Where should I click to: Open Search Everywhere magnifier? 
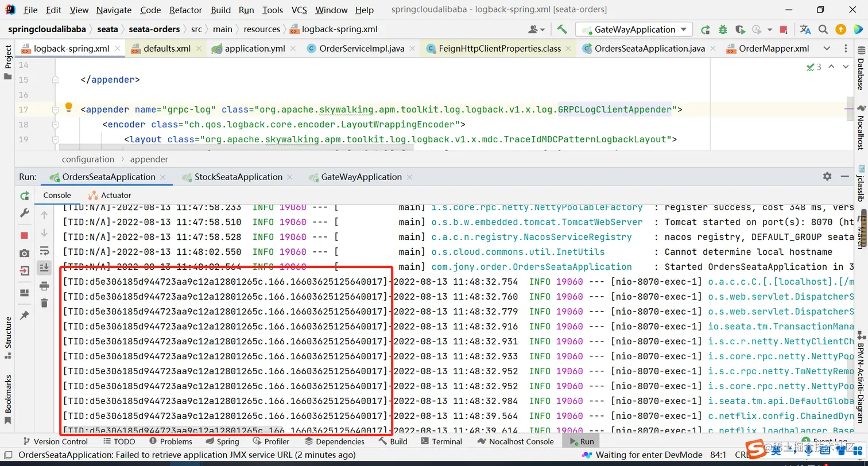(823, 29)
